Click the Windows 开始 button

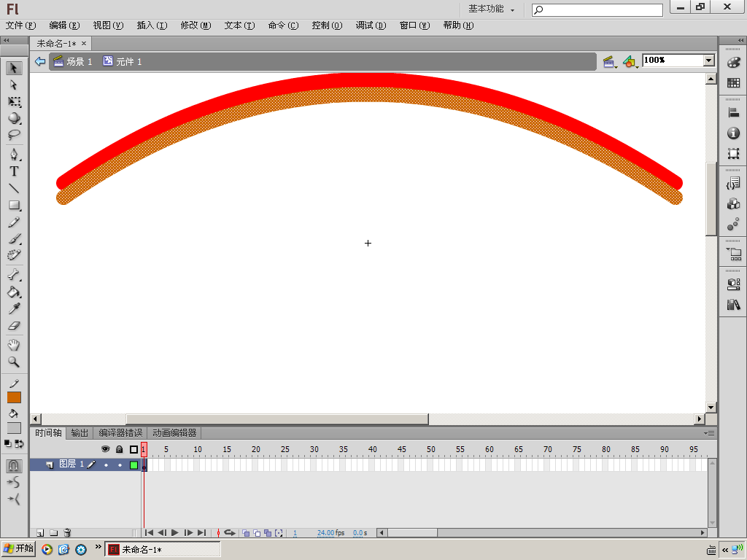18,548
